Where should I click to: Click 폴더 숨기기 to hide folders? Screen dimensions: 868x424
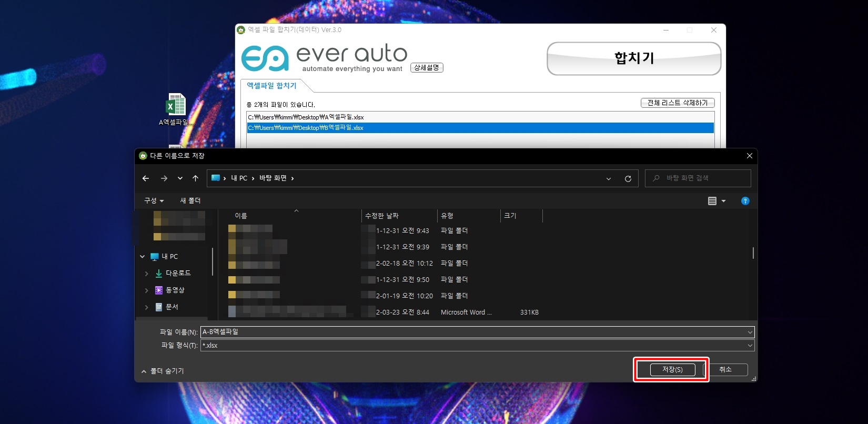pyautogui.click(x=163, y=371)
